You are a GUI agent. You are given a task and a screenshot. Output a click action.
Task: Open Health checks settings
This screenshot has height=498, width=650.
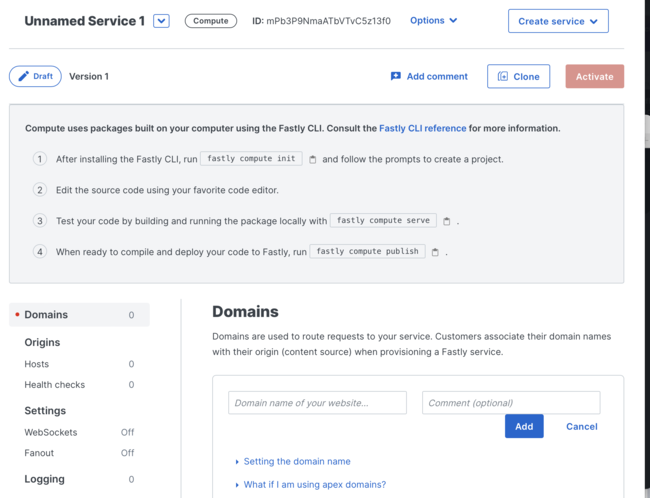[x=79, y=385]
